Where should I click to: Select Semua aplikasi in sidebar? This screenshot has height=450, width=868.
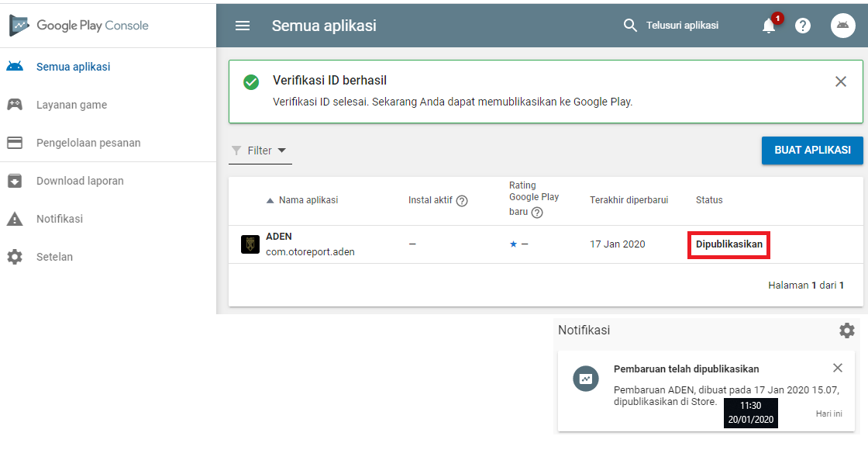[73, 67]
